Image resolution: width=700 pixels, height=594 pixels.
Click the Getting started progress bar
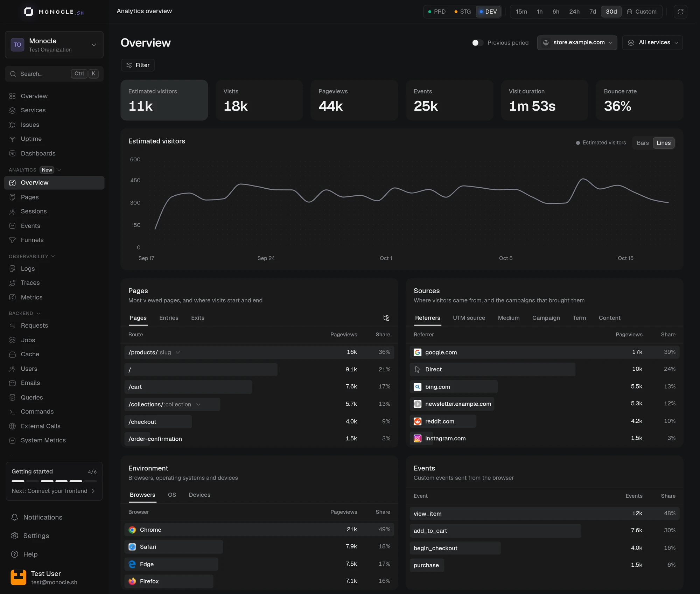coord(54,481)
